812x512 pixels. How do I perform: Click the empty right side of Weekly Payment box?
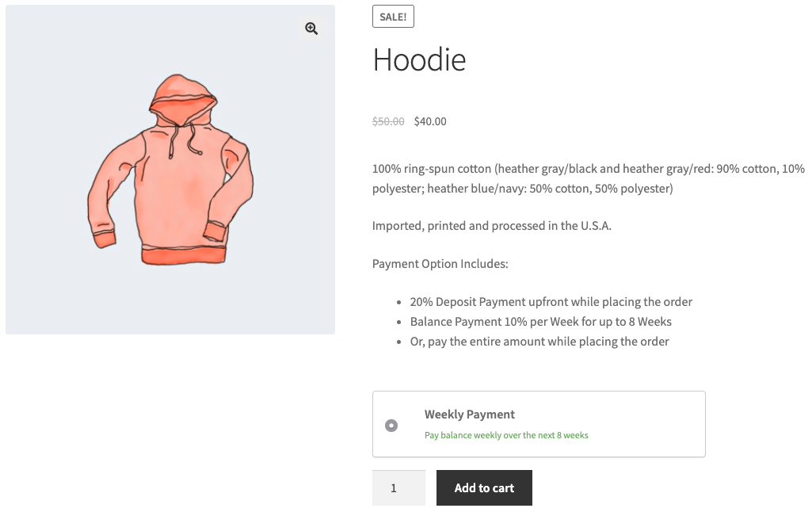(650, 424)
